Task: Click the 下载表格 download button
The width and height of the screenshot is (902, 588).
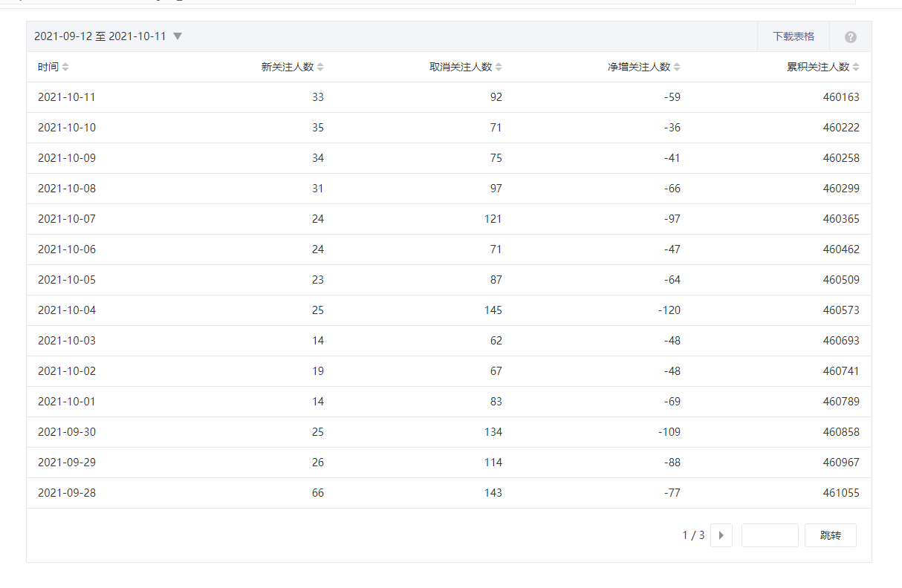Action: (793, 36)
